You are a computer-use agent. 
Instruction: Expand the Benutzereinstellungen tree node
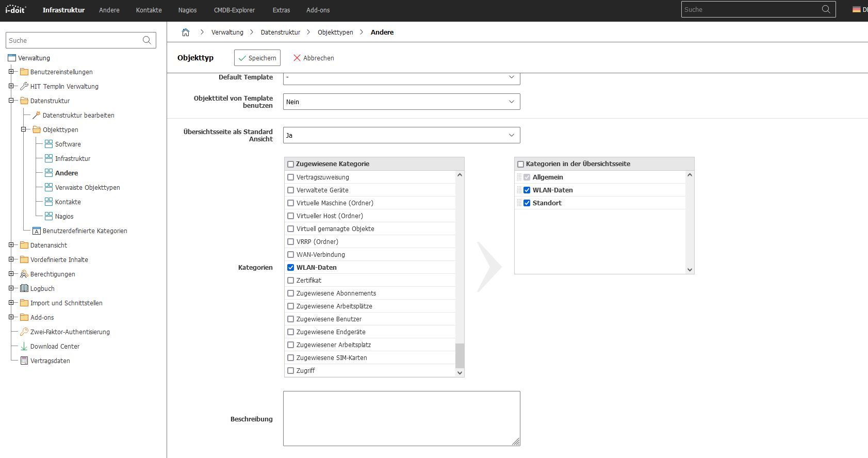click(x=11, y=72)
